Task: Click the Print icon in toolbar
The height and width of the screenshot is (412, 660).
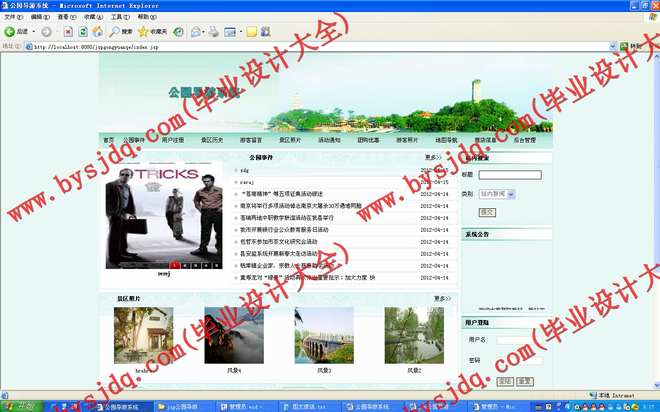Action: point(213,32)
